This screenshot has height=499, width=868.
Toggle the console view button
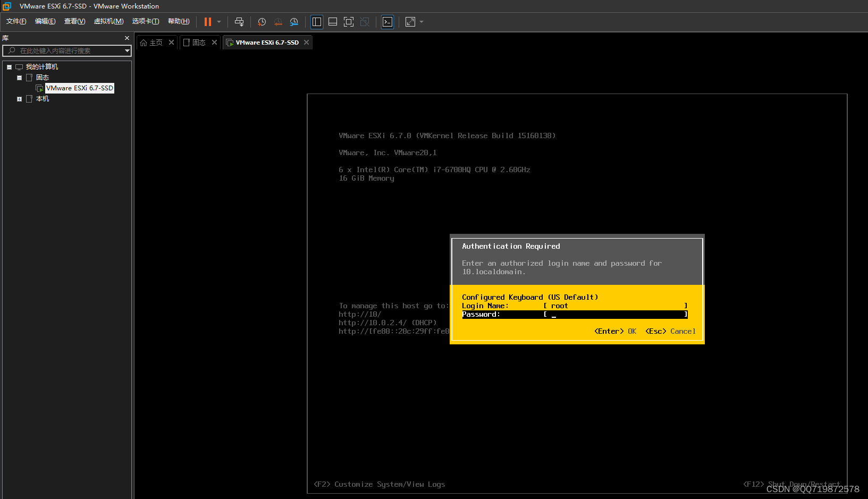(x=387, y=22)
